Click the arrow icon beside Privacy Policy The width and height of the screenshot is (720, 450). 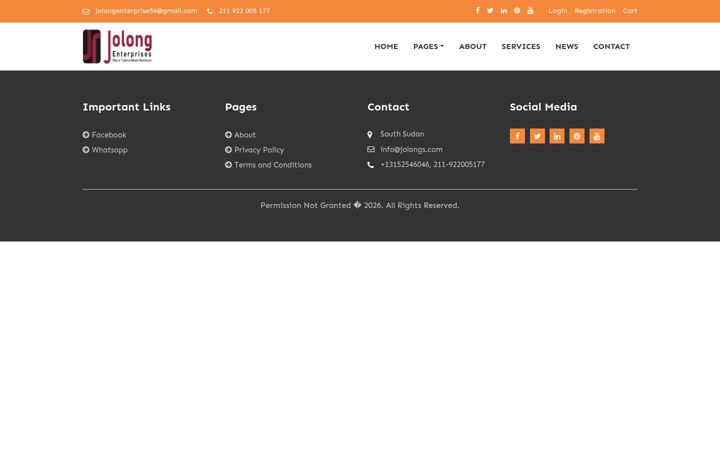(228, 150)
